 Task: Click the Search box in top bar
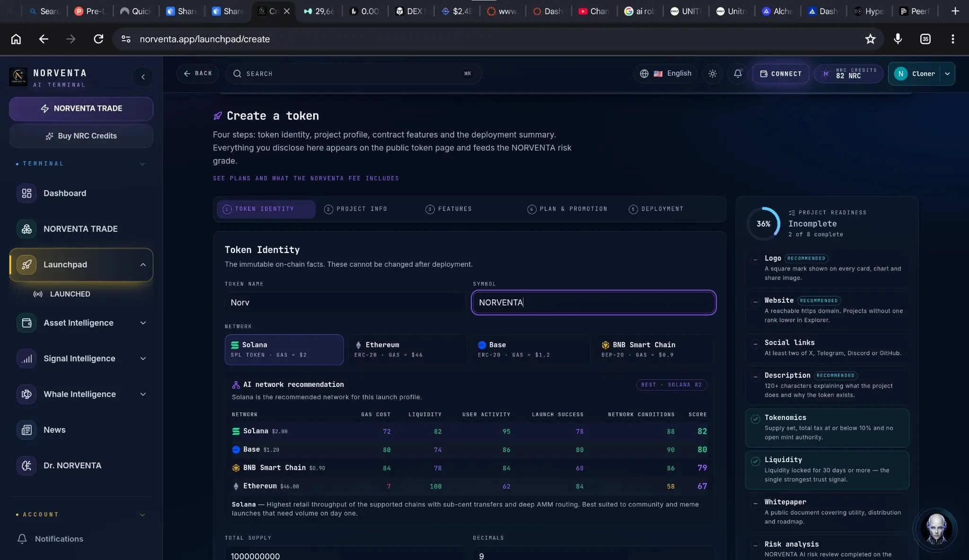tap(353, 74)
